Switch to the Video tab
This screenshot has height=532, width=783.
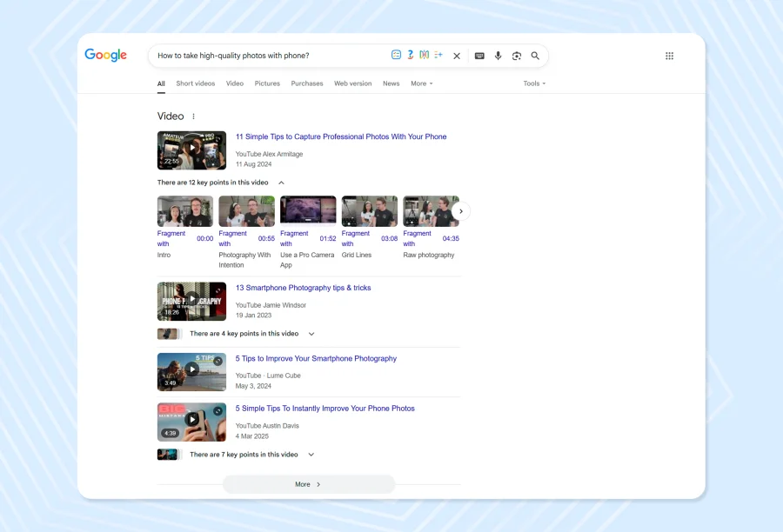tap(235, 83)
